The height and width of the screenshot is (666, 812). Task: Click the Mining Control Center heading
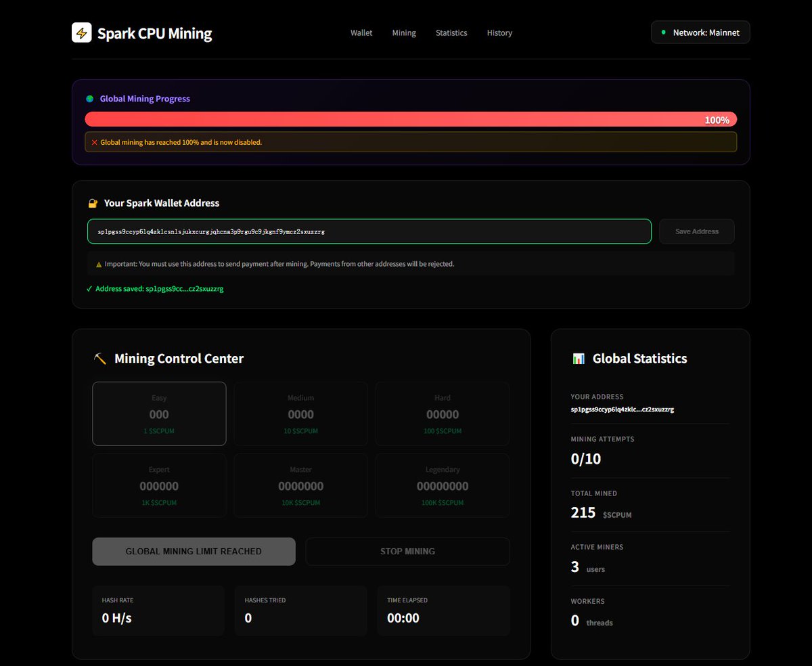pyautogui.click(x=179, y=359)
